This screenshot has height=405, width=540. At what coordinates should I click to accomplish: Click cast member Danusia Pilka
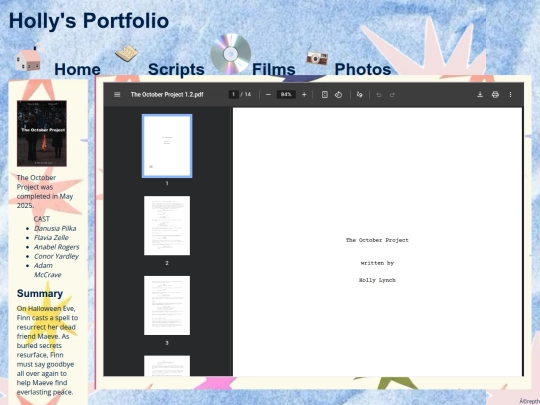[55, 228]
